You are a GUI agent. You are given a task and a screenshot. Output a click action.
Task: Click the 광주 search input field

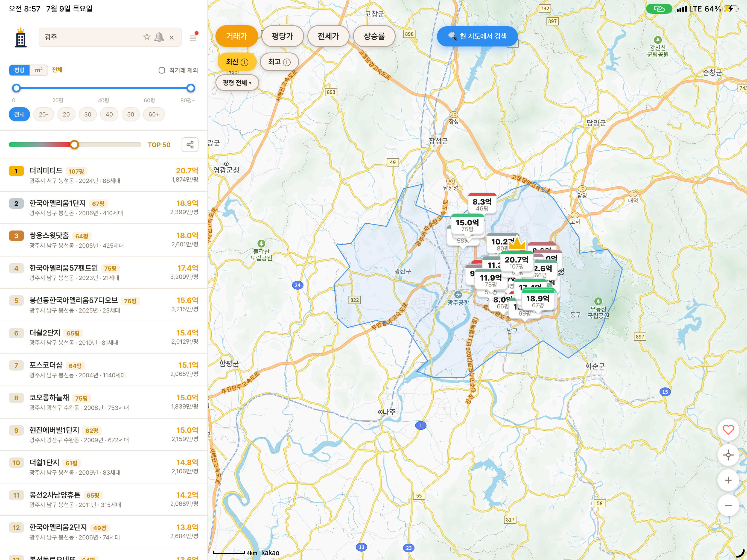(110, 37)
